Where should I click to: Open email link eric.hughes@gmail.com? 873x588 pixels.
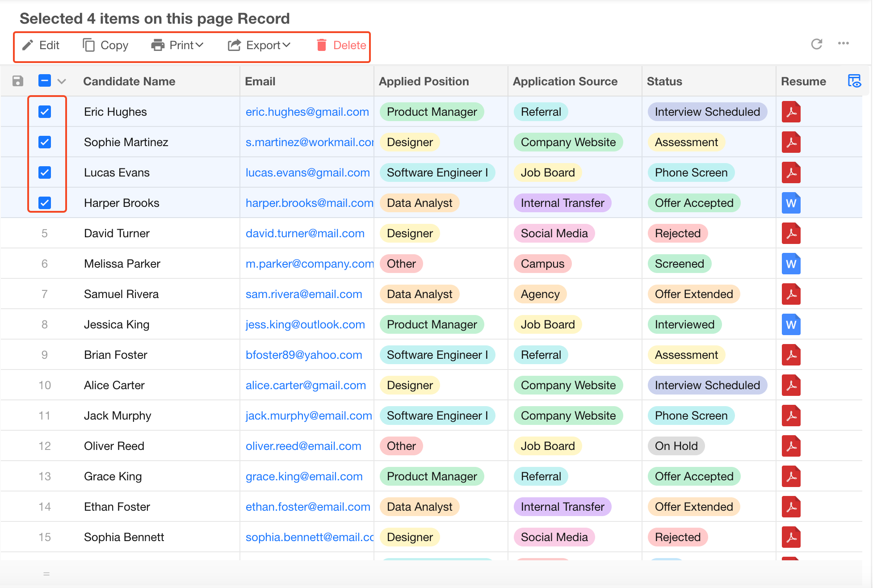pyautogui.click(x=307, y=112)
